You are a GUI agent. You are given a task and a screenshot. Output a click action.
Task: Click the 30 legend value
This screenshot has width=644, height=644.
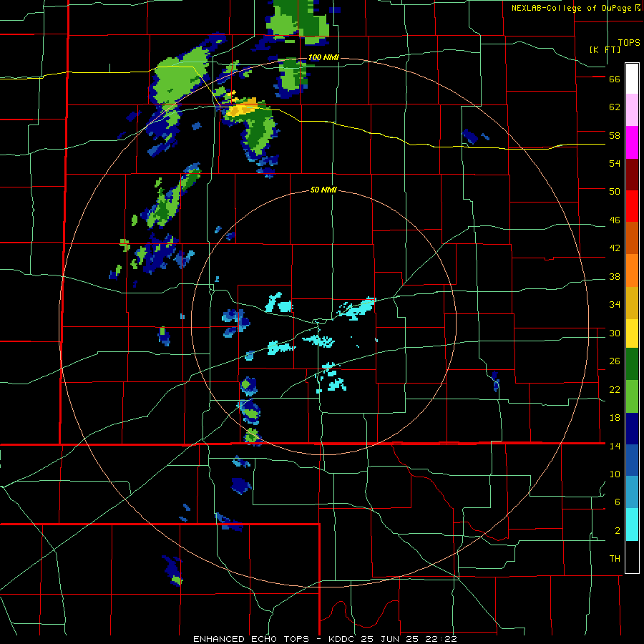[615, 333]
